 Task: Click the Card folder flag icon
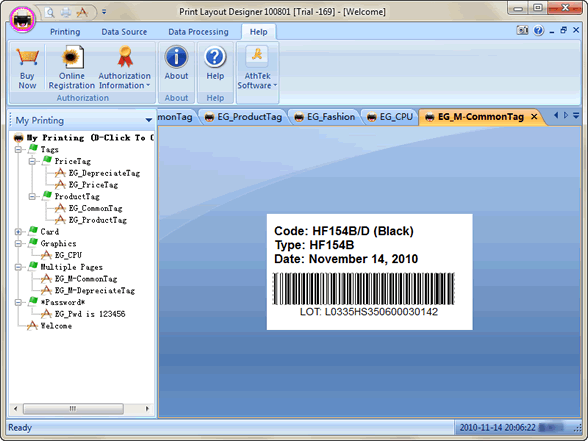33,231
